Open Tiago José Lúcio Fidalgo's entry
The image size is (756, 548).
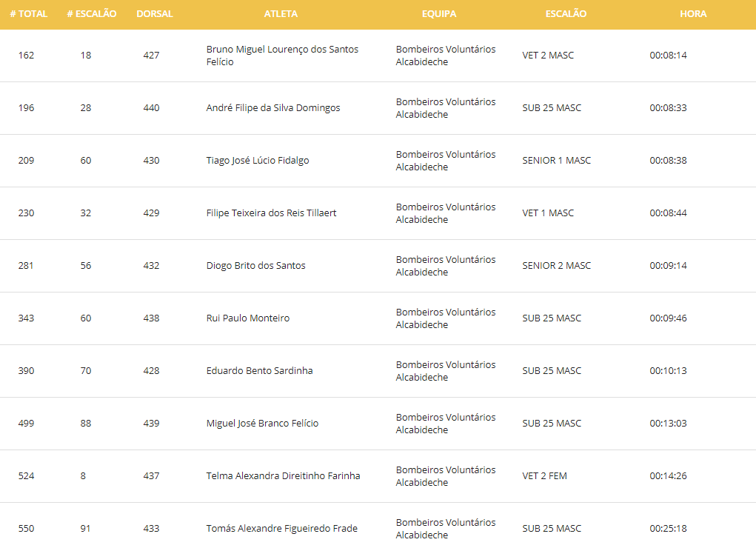(258, 161)
